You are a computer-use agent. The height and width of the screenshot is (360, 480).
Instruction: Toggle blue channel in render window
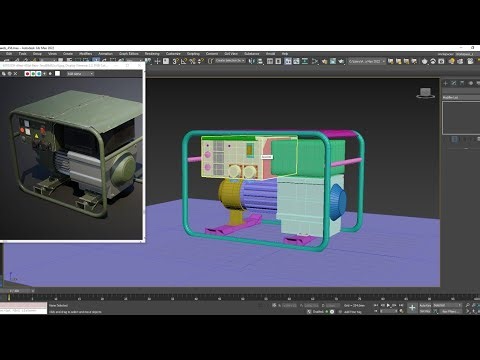click(39, 73)
